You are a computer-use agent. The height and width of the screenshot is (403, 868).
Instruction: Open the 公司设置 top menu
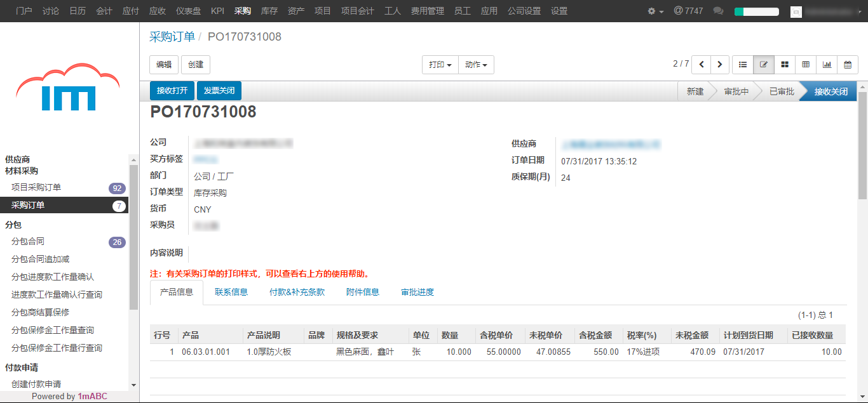pos(524,11)
